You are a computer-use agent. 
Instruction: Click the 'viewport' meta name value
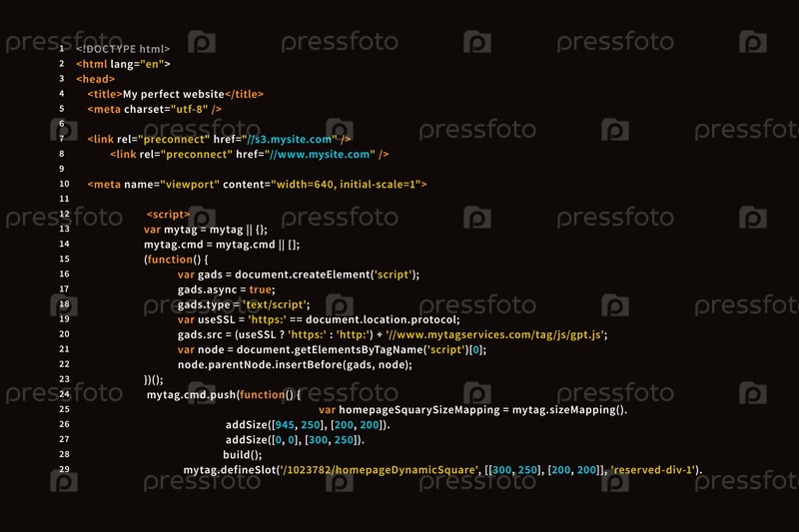(x=190, y=185)
